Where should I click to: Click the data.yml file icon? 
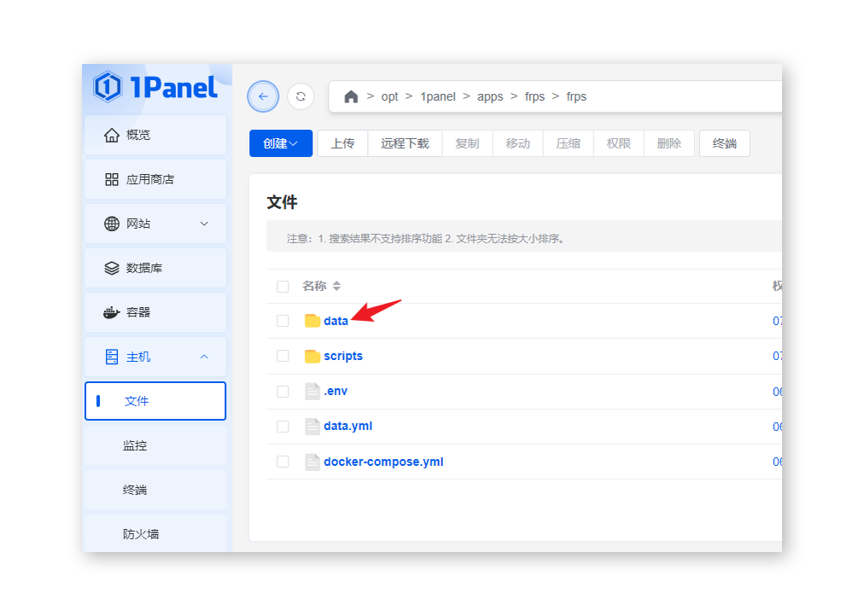click(312, 427)
